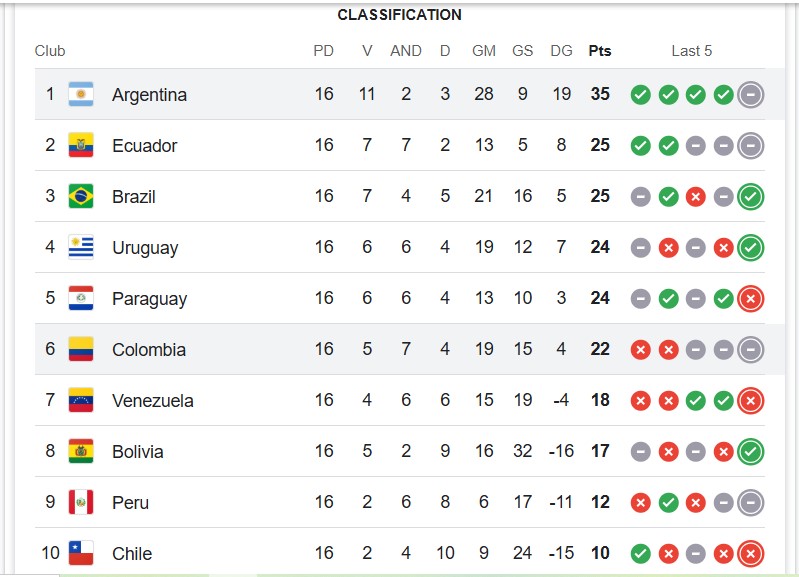Click Brazil's latest win result icon
Viewport: 799px width, 577px height.
point(751,197)
